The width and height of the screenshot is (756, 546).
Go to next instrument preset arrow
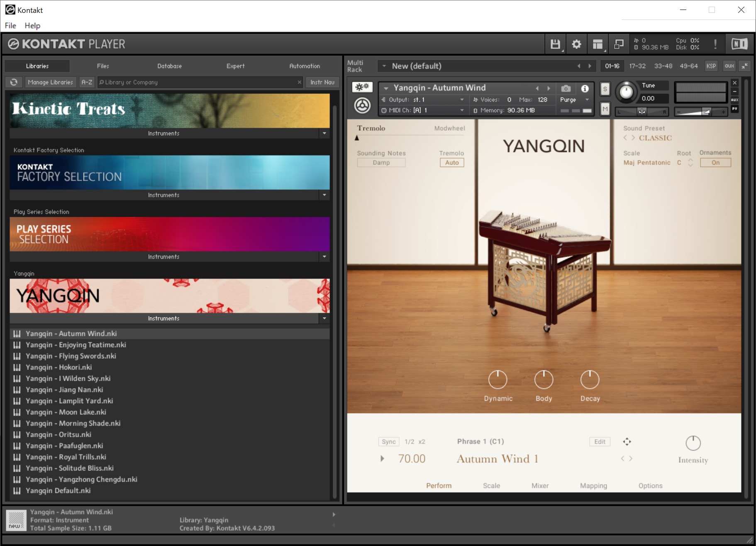click(549, 88)
